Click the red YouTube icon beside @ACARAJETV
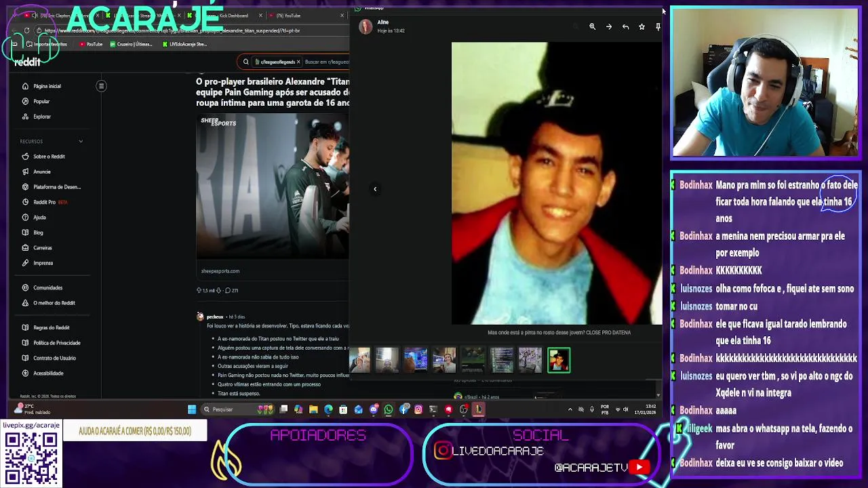 pyautogui.click(x=639, y=467)
